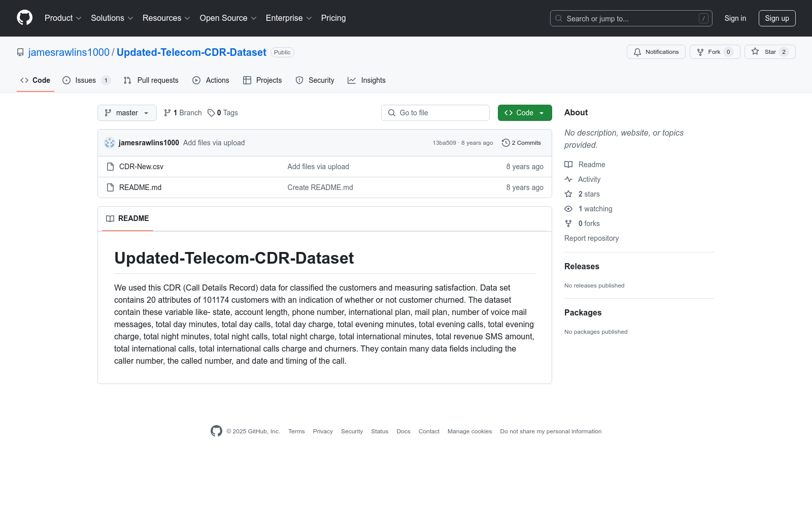Open the Packages section heading

point(583,313)
